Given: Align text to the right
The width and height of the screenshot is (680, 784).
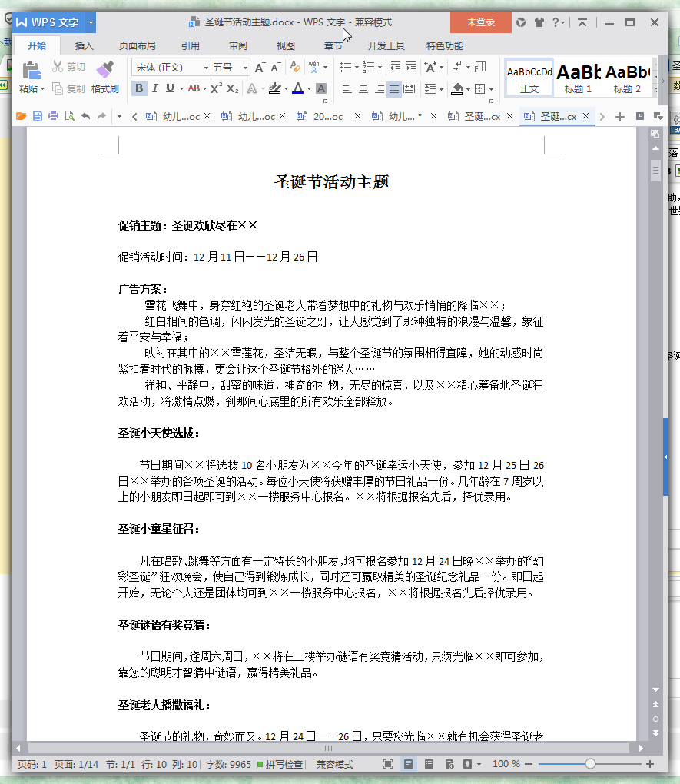Looking at the screenshot, I should click(x=380, y=89).
